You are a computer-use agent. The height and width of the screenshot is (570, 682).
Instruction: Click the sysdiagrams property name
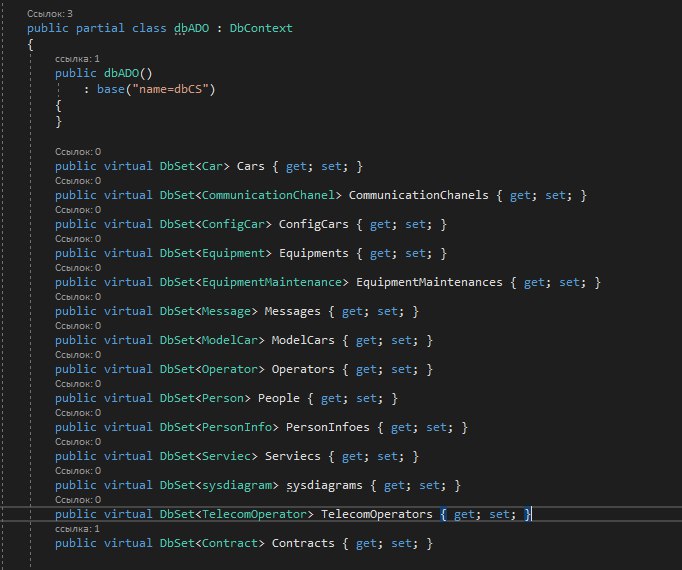coord(324,485)
